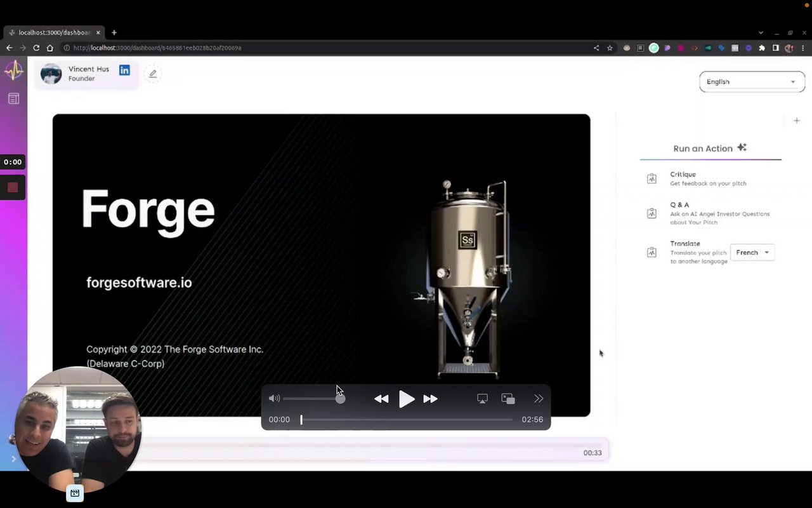The width and height of the screenshot is (812, 508).
Task: Mute the video with the speaker icon
Action: pyautogui.click(x=274, y=399)
